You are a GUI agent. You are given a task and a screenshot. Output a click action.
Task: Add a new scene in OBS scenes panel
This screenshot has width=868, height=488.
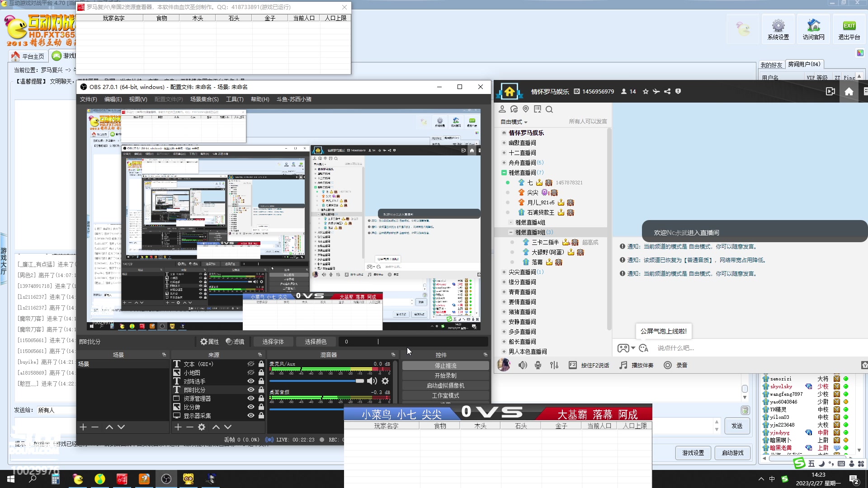click(x=83, y=427)
